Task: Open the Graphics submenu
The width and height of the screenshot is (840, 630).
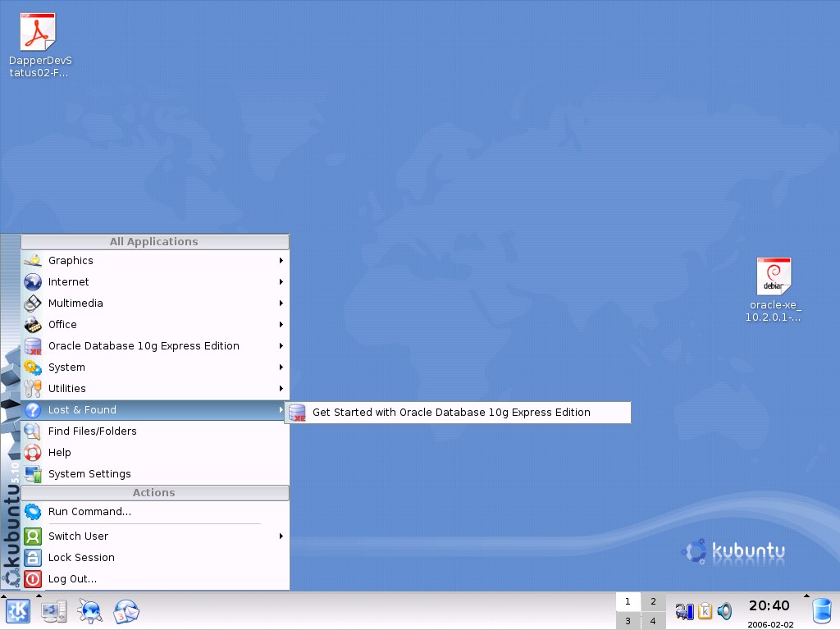Action: coord(155,260)
